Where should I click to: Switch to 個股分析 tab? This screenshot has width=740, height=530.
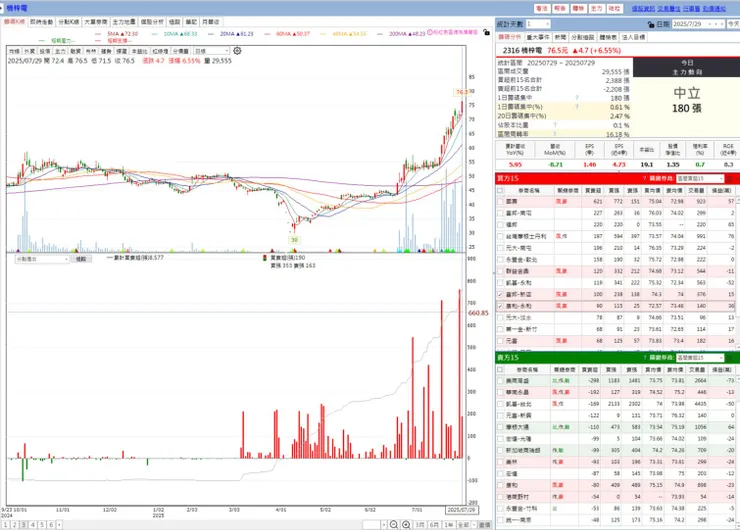152,22
